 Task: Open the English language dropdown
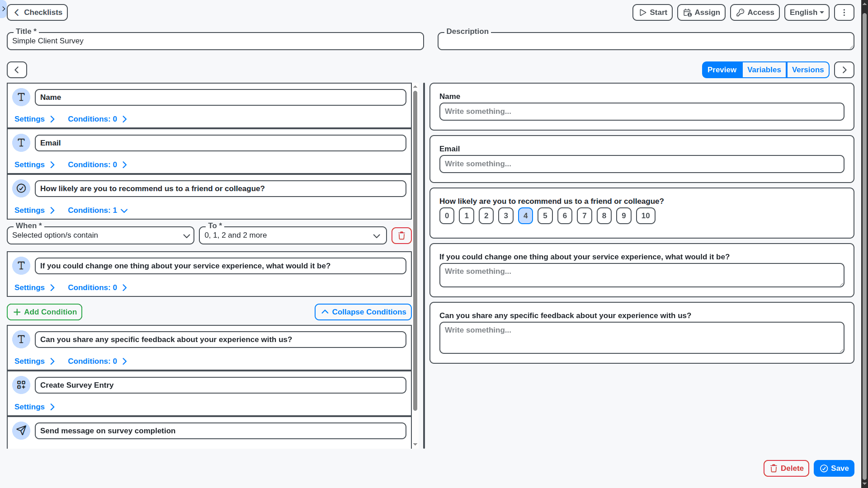coord(807,12)
